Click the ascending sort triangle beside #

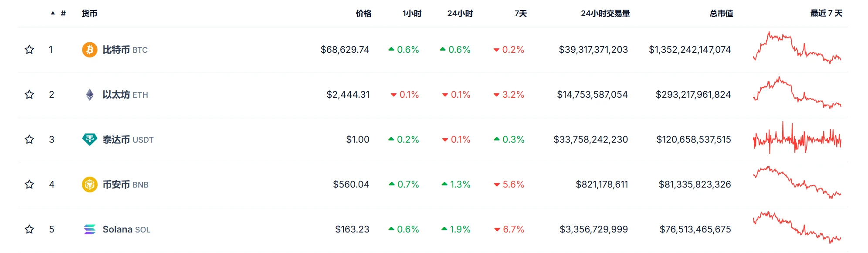(52, 12)
